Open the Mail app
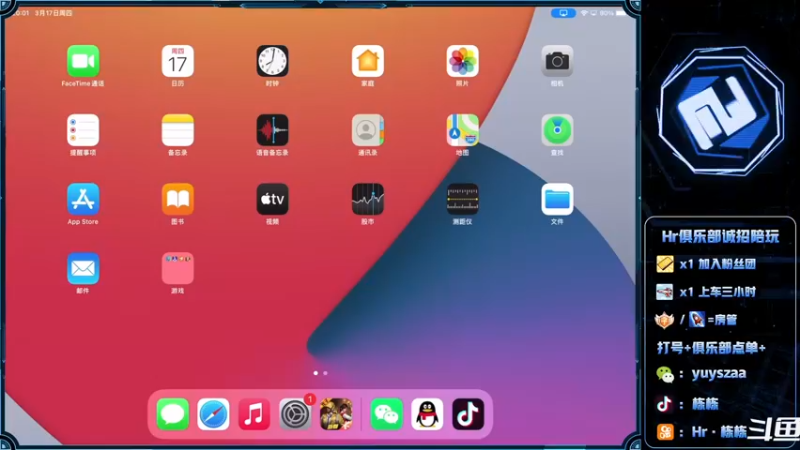The height and width of the screenshot is (450, 800). tap(83, 268)
